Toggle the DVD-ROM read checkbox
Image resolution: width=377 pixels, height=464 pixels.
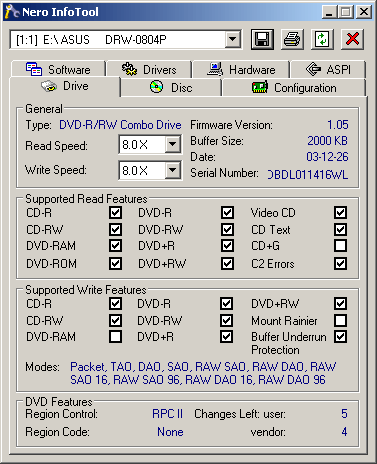tap(115, 264)
